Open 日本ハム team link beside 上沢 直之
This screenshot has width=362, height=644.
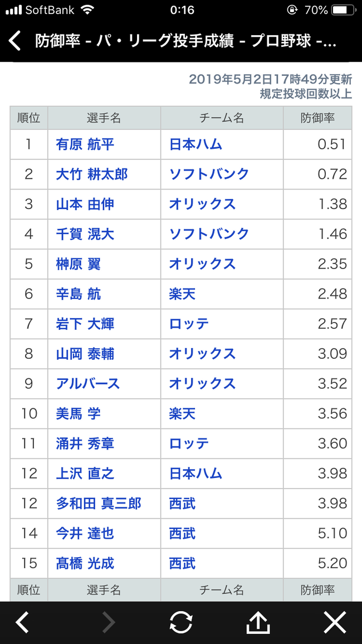(195, 474)
